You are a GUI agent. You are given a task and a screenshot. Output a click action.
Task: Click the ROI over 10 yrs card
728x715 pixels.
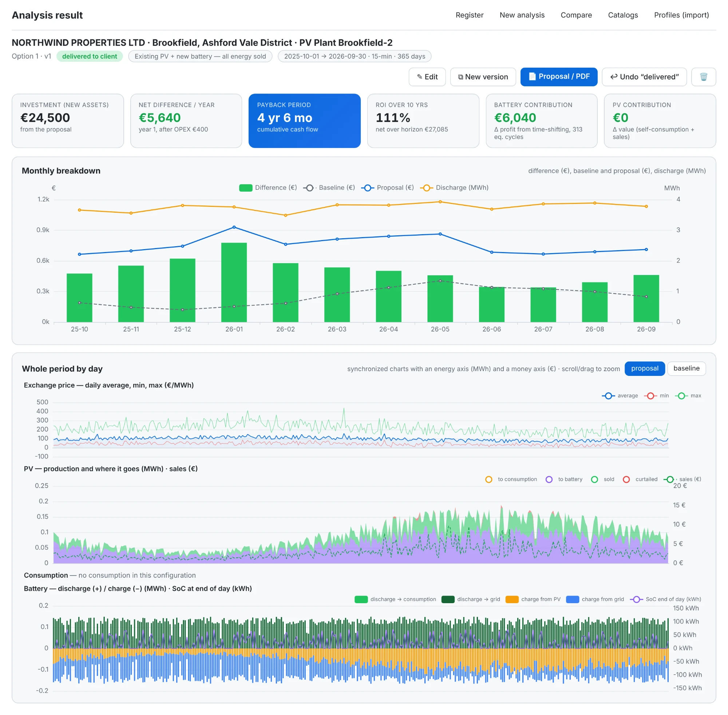(x=423, y=121)
